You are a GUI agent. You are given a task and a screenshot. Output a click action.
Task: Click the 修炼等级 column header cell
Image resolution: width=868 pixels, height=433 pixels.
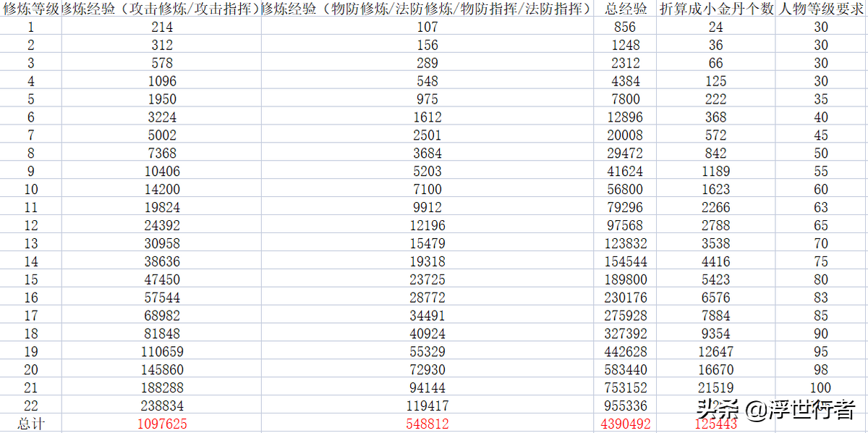point(31,9)
